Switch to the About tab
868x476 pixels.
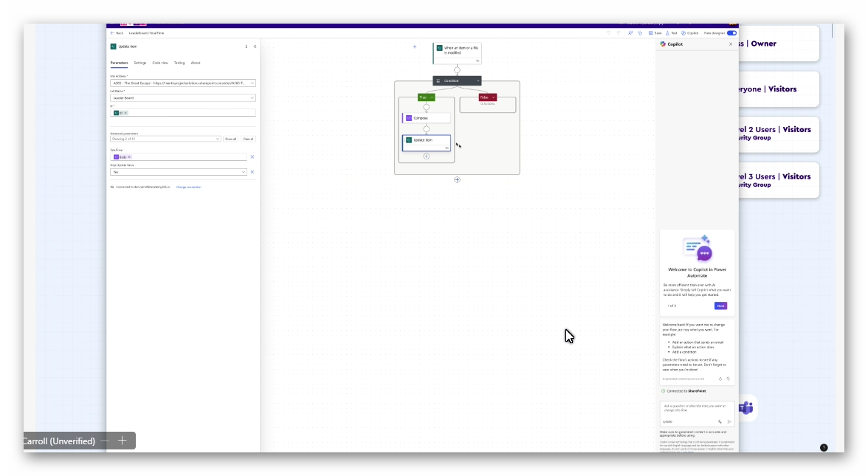[x=196, y=63]
